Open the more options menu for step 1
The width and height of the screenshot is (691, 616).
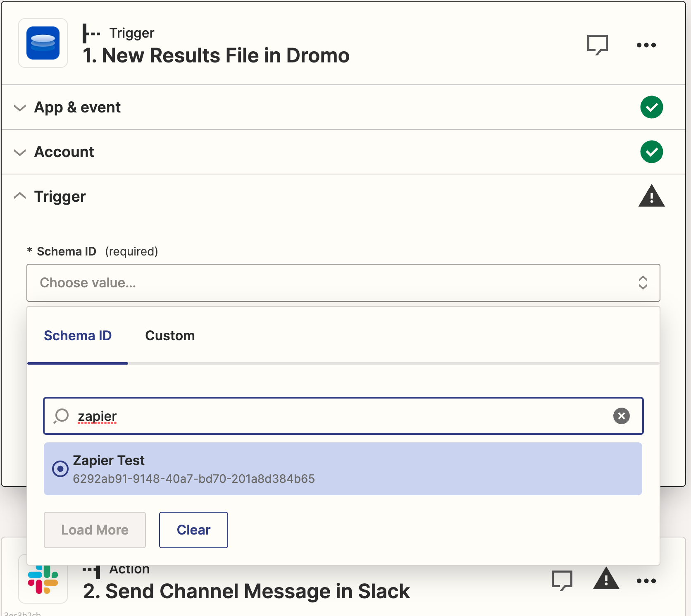pyautogui.click(x=646, y=45)
